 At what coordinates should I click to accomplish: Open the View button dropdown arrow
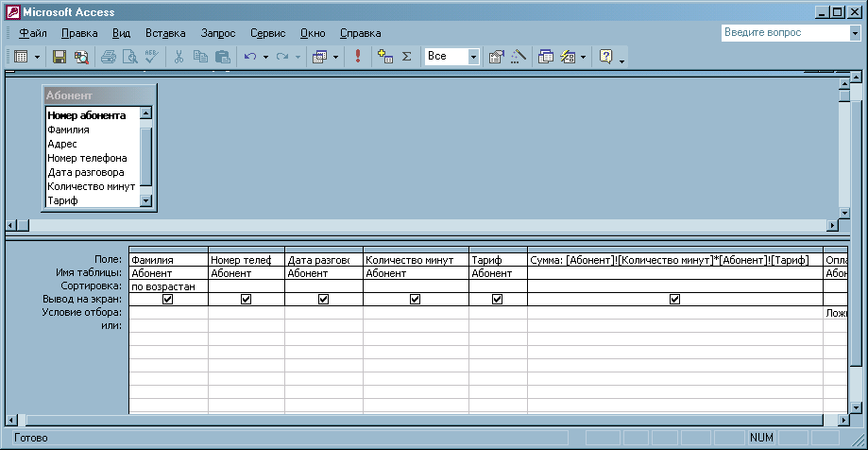37,57
